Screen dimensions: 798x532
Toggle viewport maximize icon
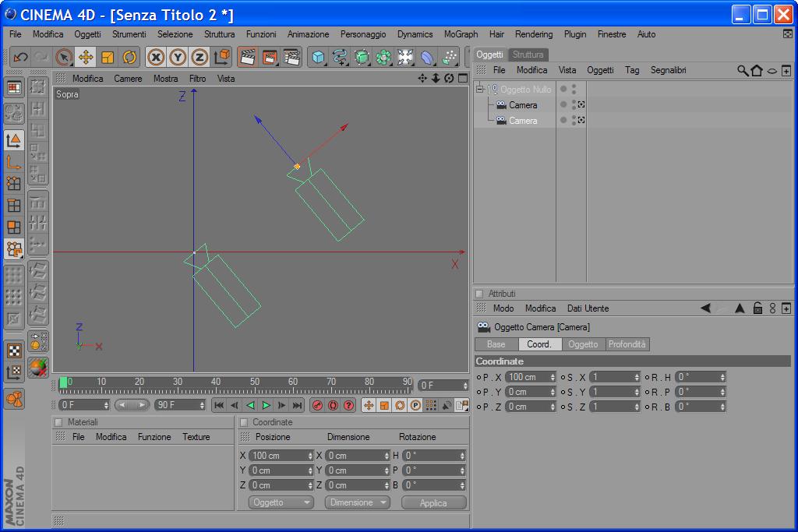[x=463, y=79]
